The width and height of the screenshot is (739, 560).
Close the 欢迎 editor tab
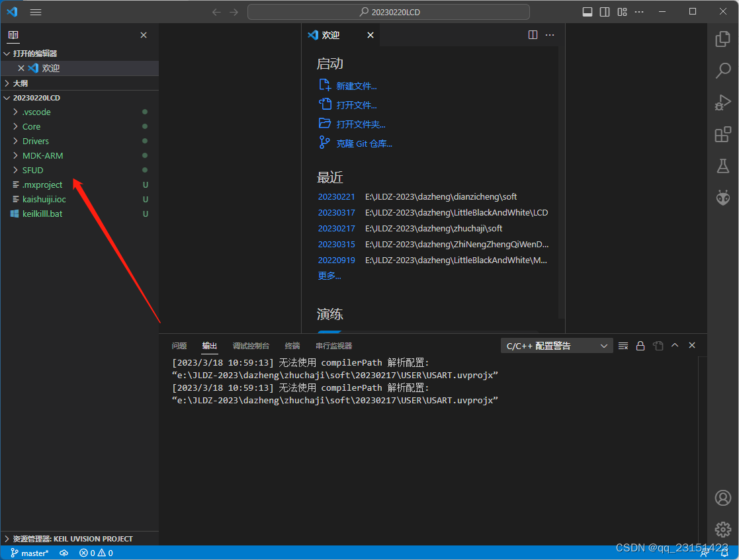tap(370, 35)
